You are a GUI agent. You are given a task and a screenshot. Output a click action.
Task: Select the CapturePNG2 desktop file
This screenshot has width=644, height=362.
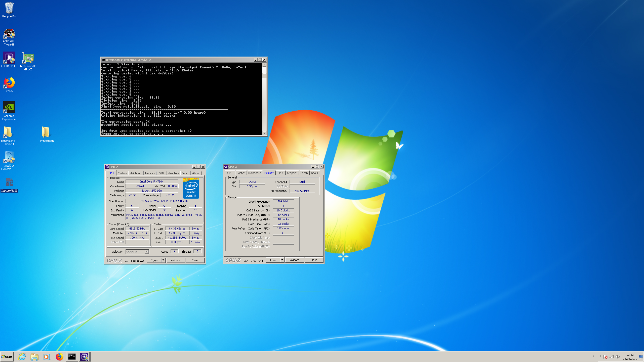9,185
